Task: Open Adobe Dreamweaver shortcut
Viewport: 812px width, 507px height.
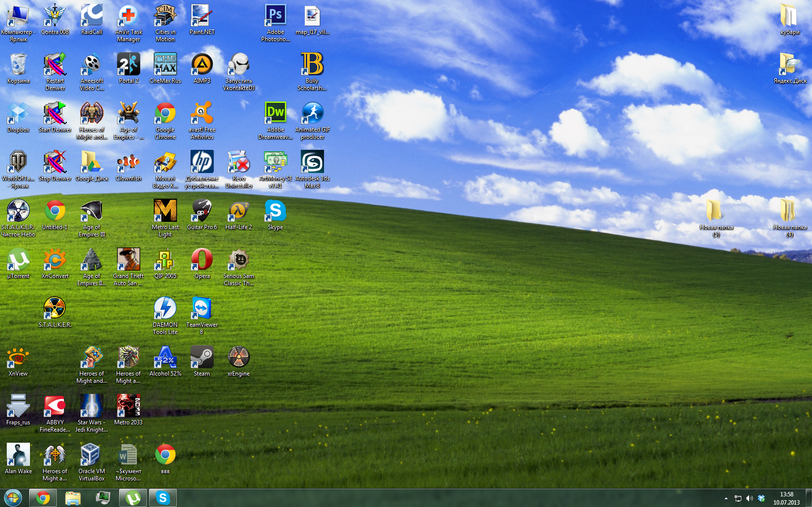Action: [x=276, y=120]
